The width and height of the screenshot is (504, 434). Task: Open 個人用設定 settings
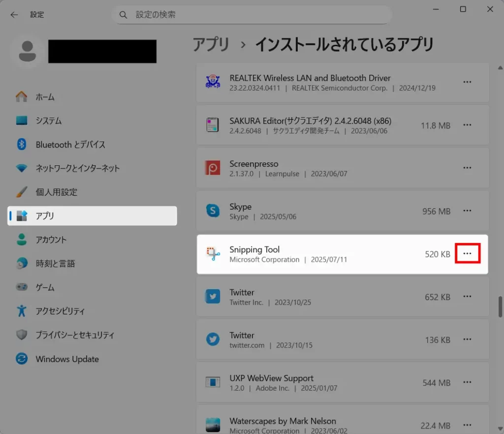click(92, 192)
